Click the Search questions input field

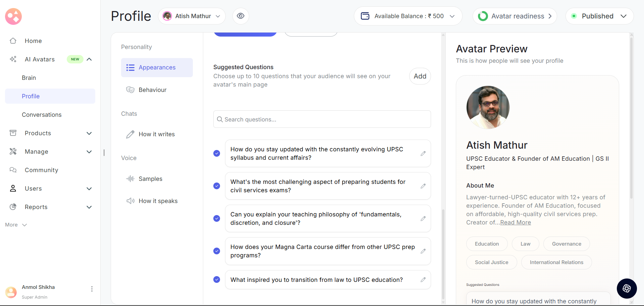click(322, 119)
